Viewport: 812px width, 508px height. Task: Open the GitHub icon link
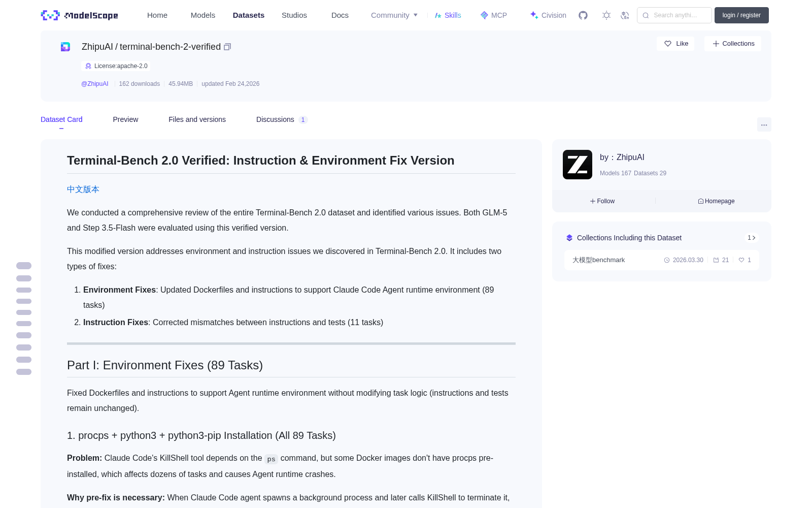(x=583, y=15)
